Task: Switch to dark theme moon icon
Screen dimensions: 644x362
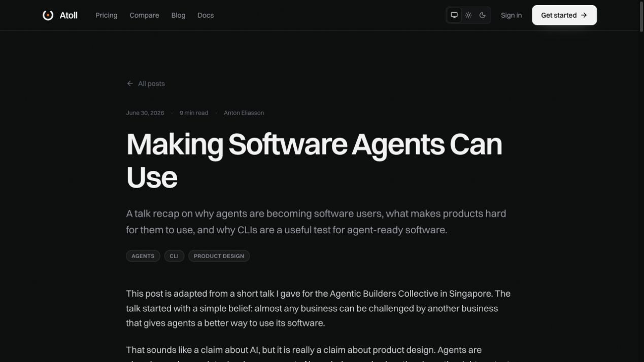Action: click(x=483, y=15)
